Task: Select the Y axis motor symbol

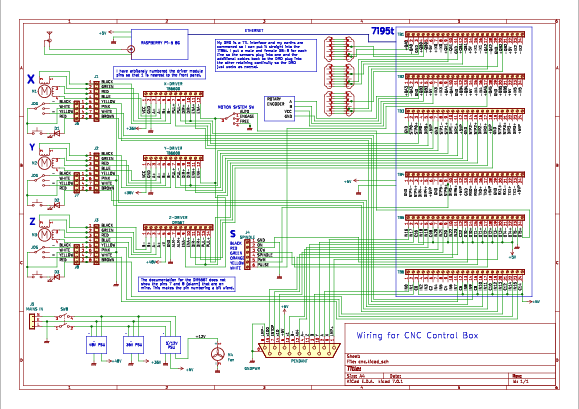Action: pyautogui.click(x=44, y=162)
